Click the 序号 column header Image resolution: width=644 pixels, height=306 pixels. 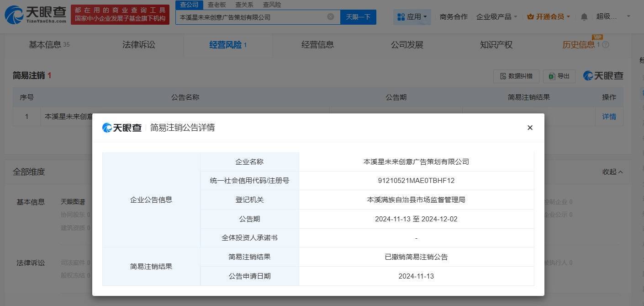pyautogui.click(x=26, y=97)
